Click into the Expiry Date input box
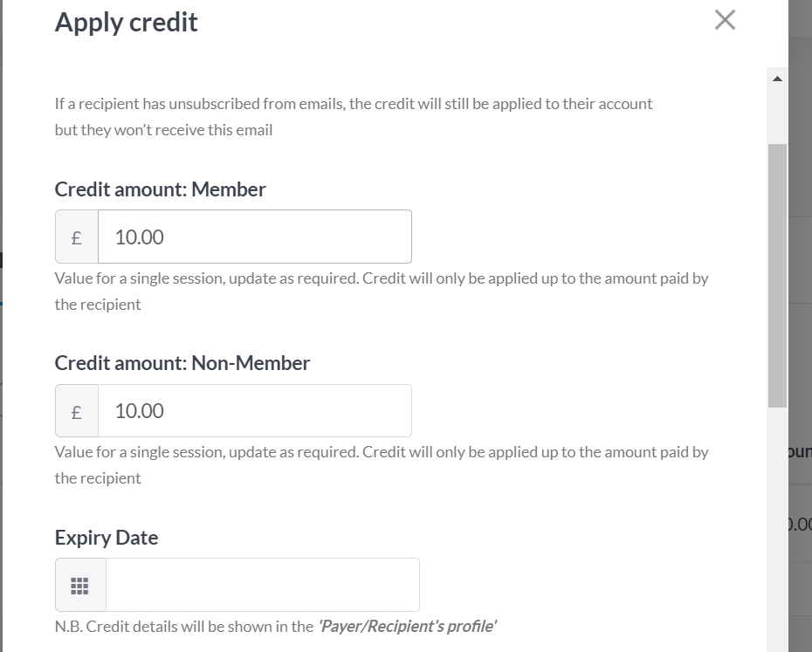The height and width of the screenshot is (652, 812). pos(263,585)
